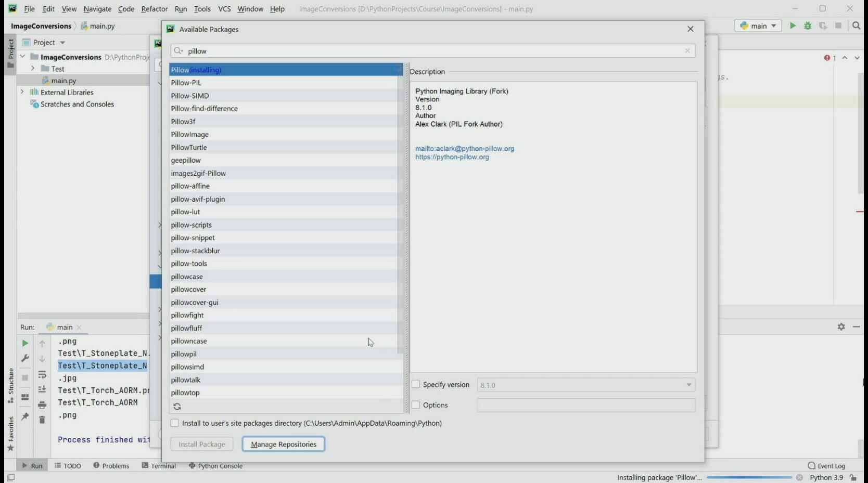868x483 pixels.
Task: Tick Install to user's site packages directory
Action: point(175,423)
